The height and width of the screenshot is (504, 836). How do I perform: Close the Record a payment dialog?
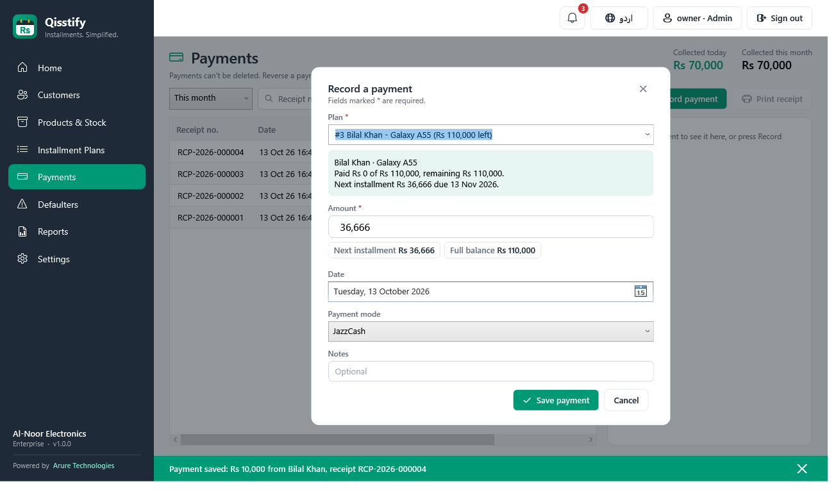tap(643, 89)
